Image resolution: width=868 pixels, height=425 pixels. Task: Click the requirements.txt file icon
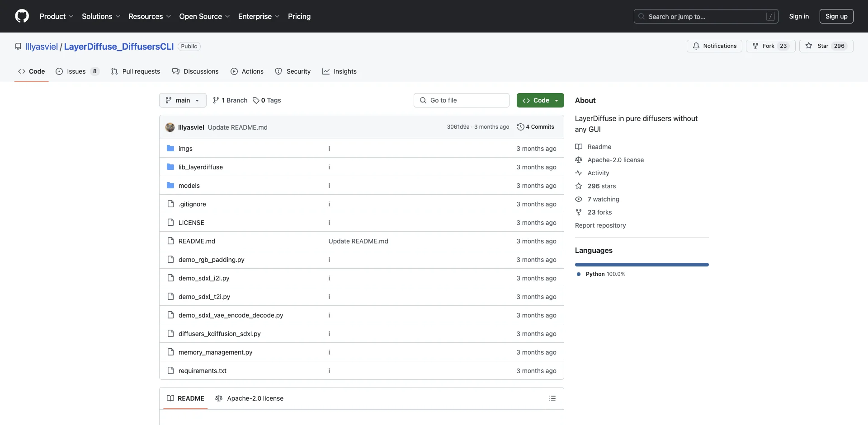tap(170, 370)
